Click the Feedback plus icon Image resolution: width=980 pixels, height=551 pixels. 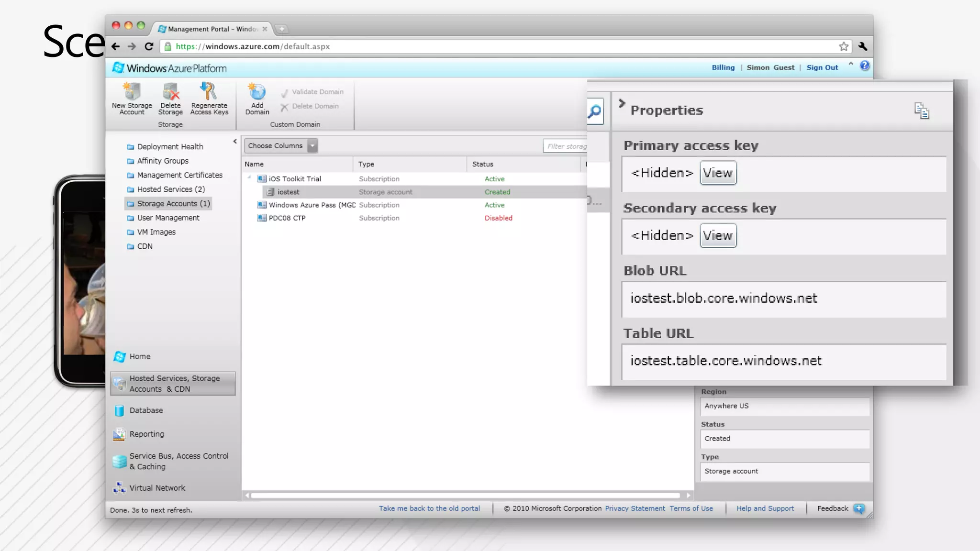click(859, 508)
